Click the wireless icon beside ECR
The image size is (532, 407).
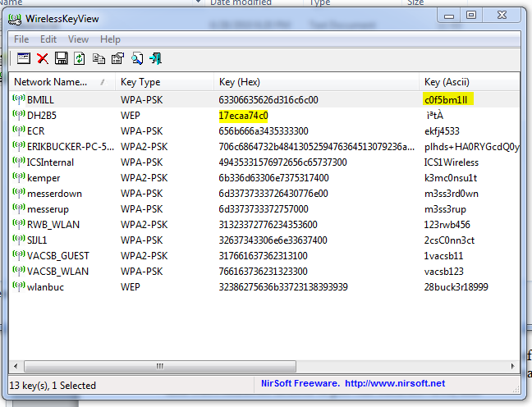pos(19,130)
